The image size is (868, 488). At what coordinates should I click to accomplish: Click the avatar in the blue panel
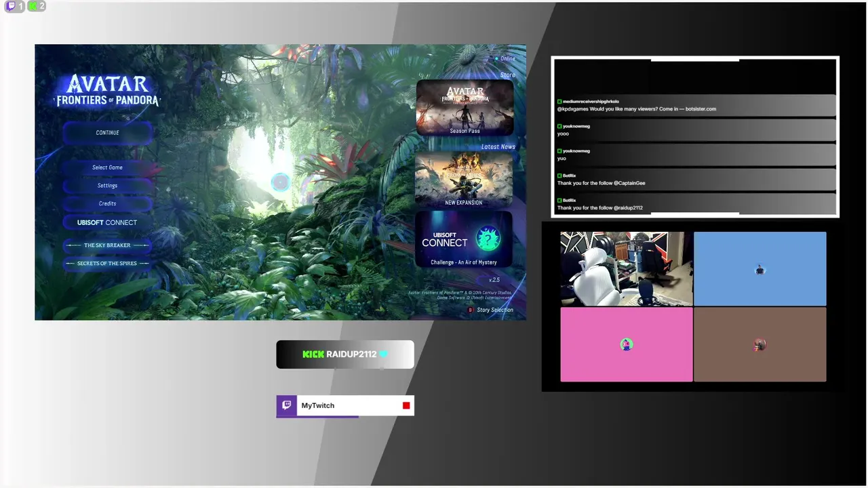(x=759, y=270)
